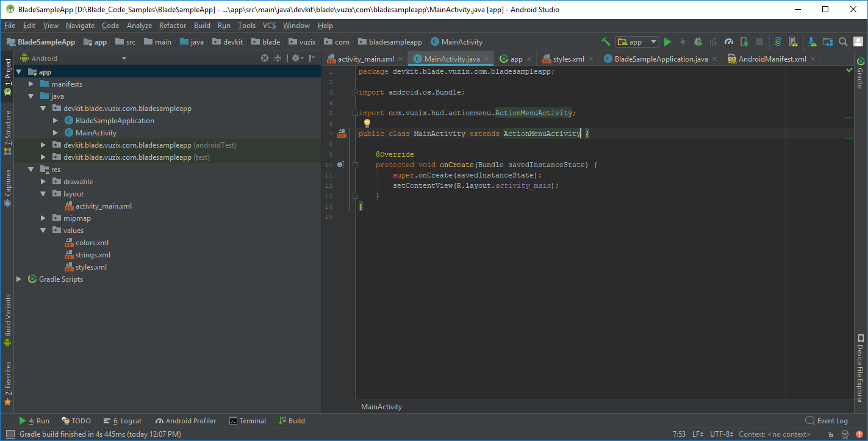Collapse all in the Project panel toolbar

(278, 59)
